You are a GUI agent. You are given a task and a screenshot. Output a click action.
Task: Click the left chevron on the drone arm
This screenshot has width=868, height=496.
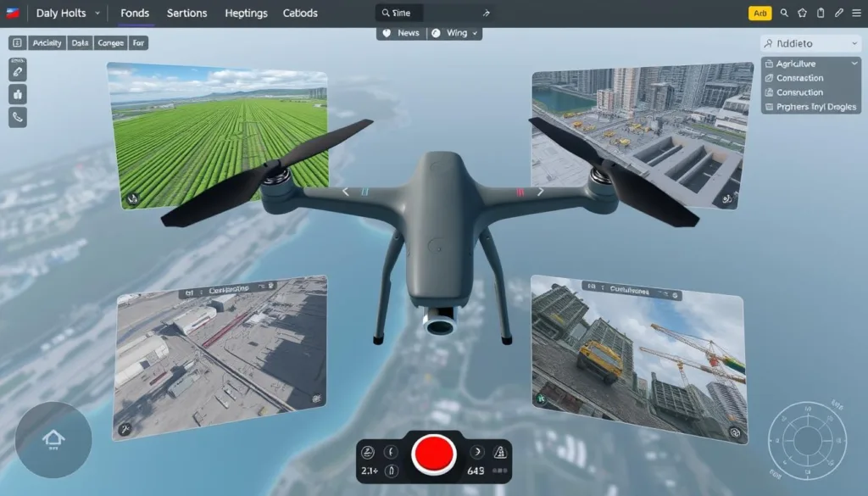346,192
